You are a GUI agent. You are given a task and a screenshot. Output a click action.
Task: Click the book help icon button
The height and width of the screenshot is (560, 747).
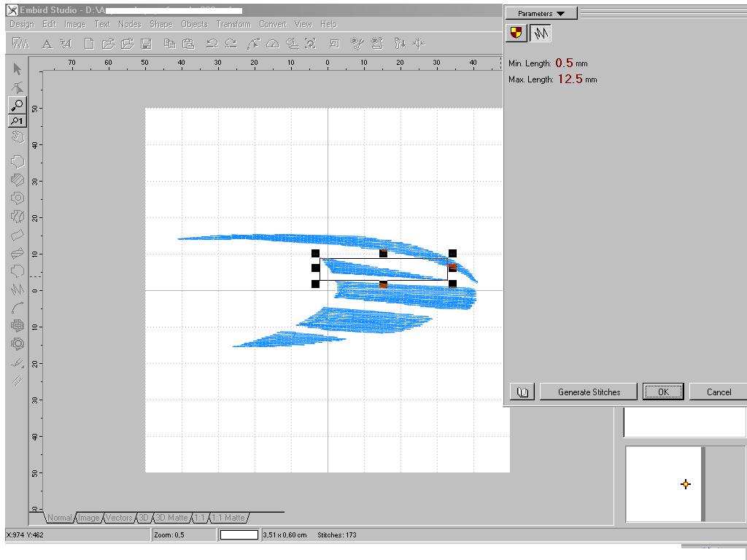pos(522,392)
